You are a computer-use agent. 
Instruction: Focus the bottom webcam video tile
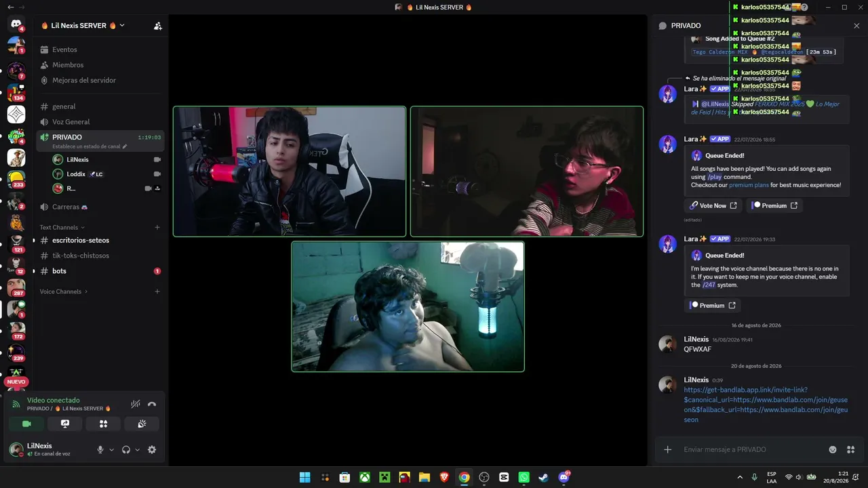(408, 306)
